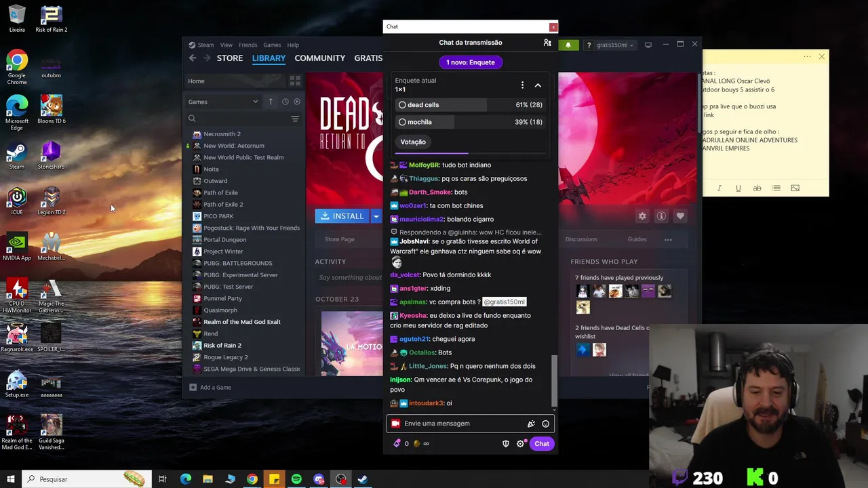Screen dimensions: 868x488
Task: Open Steam menu in menu bar
Action: 205,45
